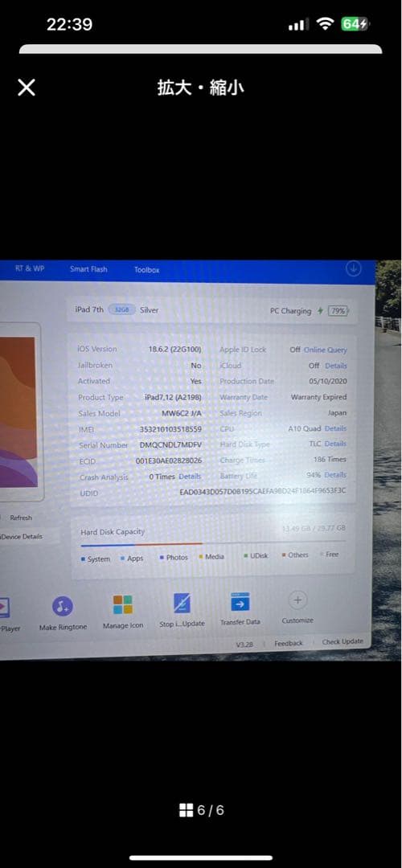Screen dimensions: 402x868
Task: Click the System legend color square
Action: (x=83, y=559)
